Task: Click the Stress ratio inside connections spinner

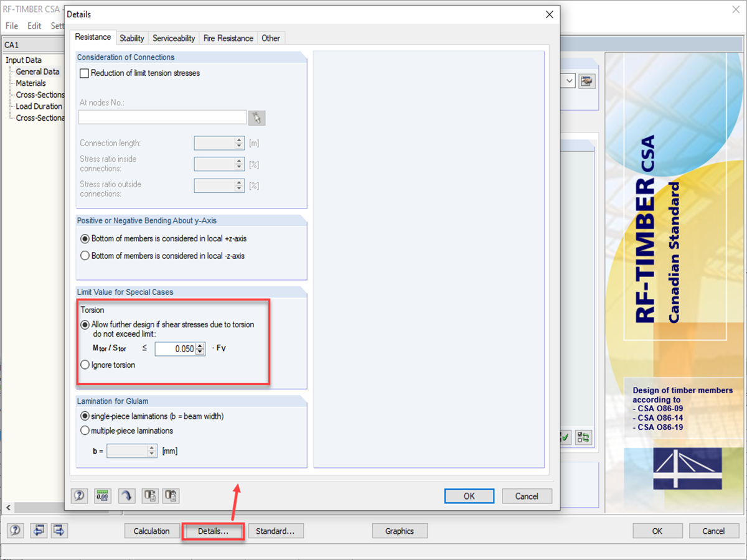Action: [x=240, y=164]
